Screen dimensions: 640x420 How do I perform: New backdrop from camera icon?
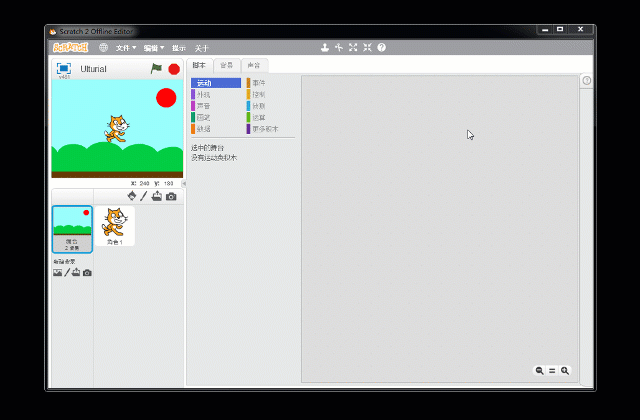tap(87, 273)
